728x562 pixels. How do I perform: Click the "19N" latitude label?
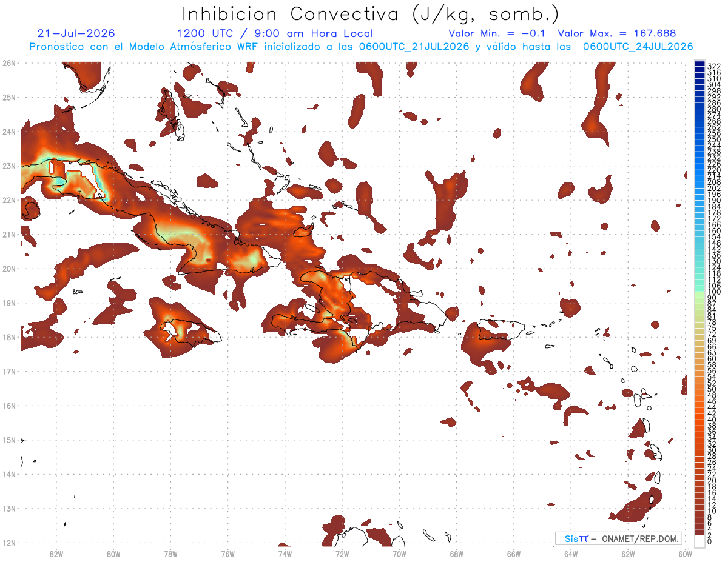pyautogui.click(x=9, y=303)
